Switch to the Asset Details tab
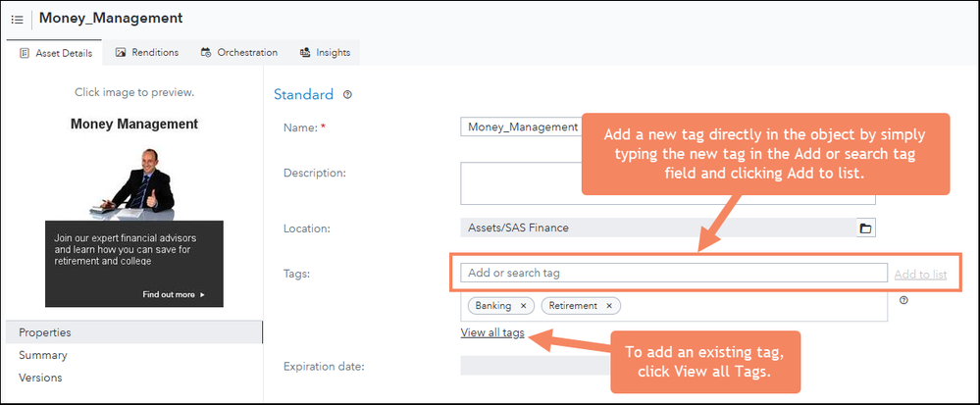Viewport: 980px width, 405px height. click(56, 53)
